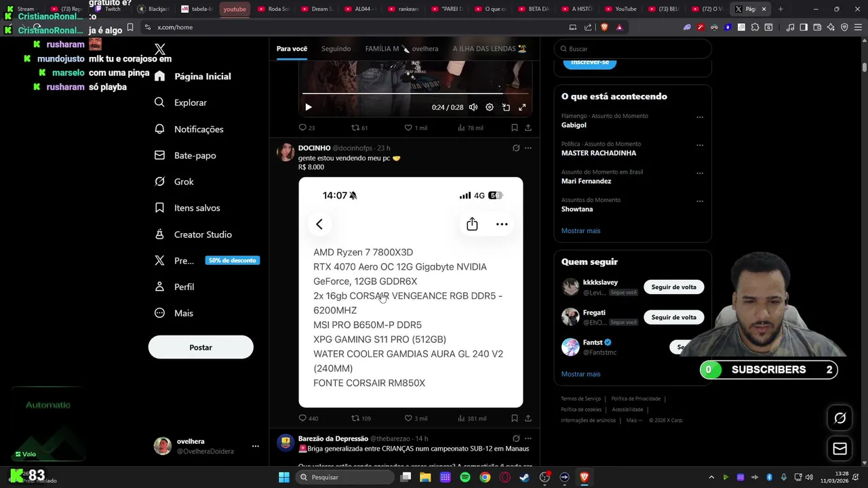
Task: Click the Windows Start button
Action: [284, 477]
